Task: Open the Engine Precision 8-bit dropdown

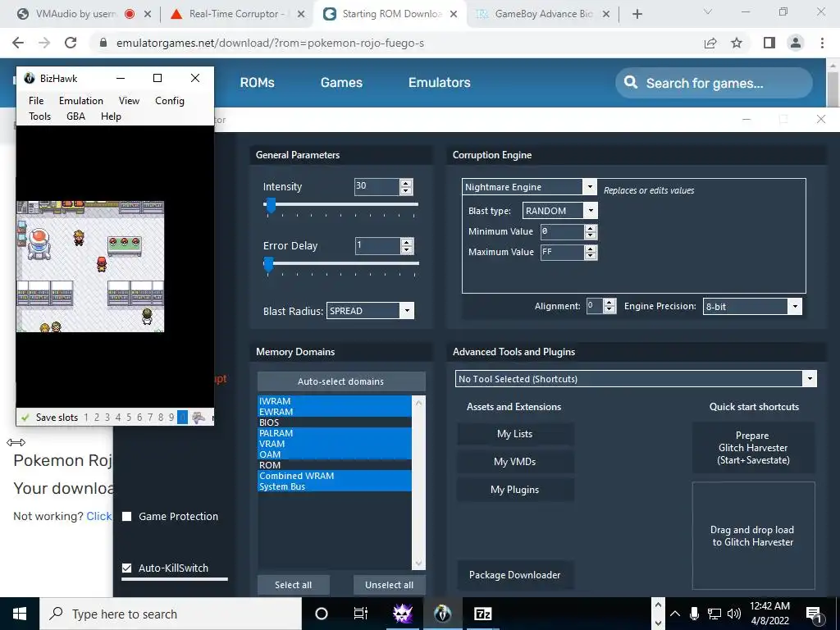Action: [795, 307]
